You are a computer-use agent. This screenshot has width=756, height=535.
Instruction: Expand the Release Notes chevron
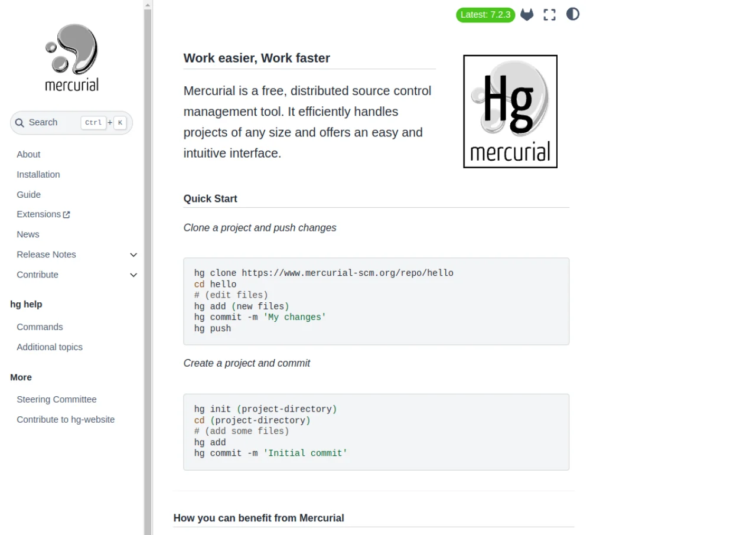pos(133,255)
